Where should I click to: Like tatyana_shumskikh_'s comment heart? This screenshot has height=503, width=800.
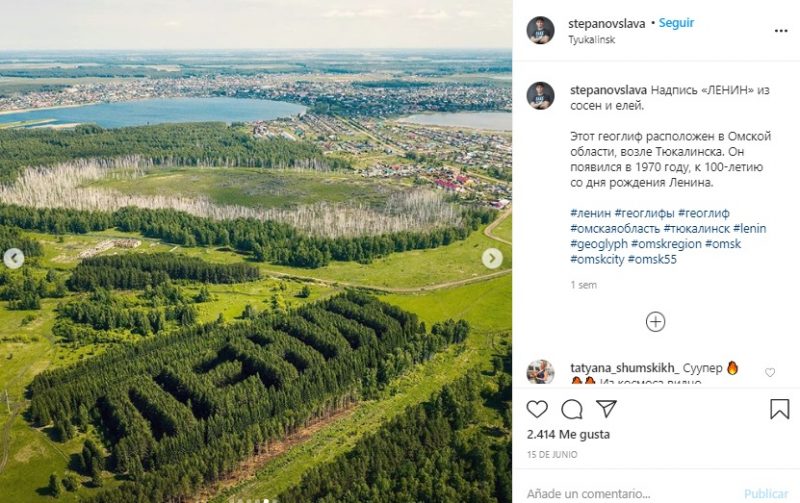point(769,373)
